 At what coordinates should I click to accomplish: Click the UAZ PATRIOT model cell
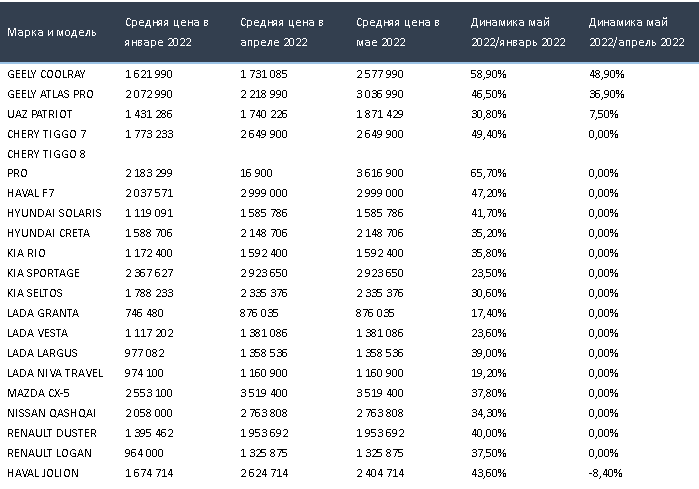(39, 114)
